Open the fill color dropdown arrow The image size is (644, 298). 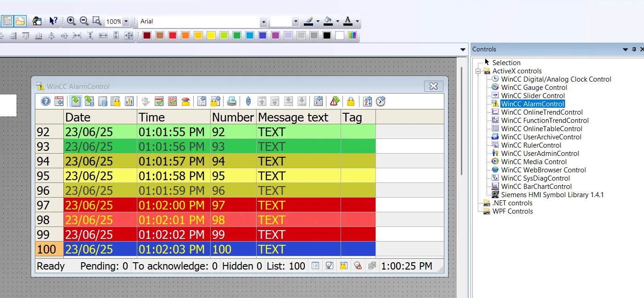tap(337, 22)
